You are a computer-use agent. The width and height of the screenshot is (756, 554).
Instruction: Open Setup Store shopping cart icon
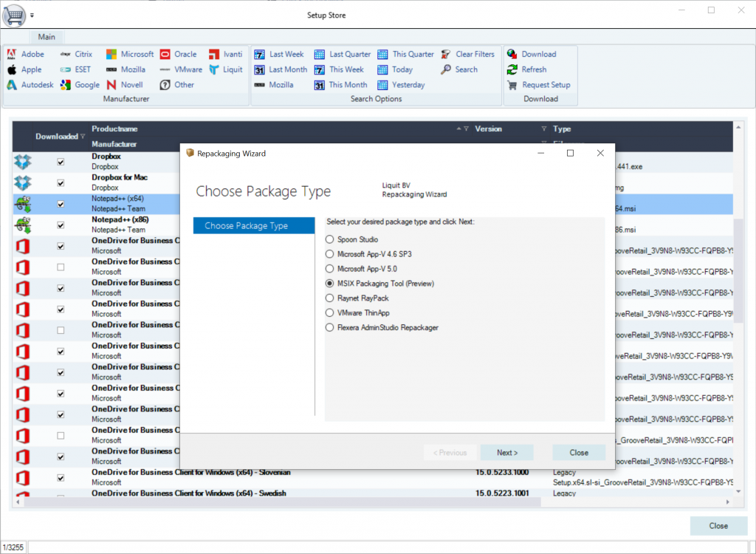(14, 16)
